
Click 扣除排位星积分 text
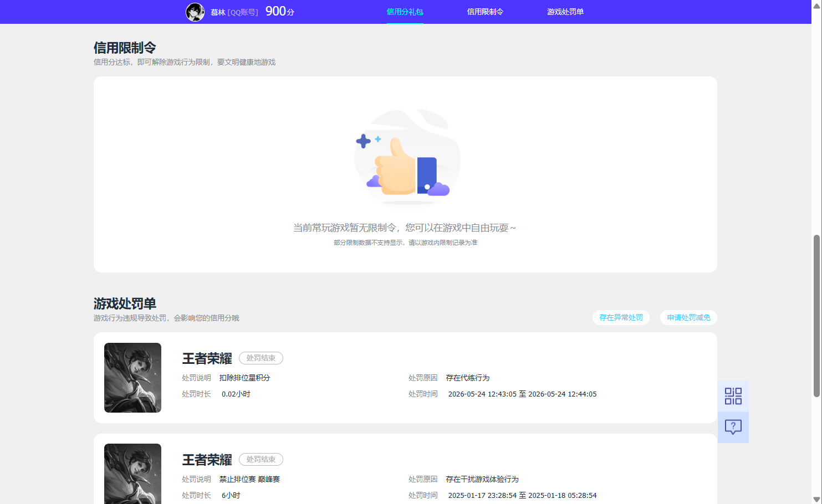pyautogui.click(x=244, y=378)
